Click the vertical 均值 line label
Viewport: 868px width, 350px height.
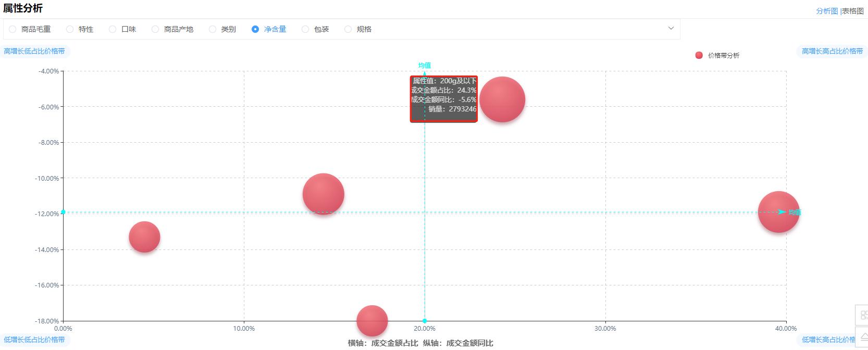click(x=425, y=65)
